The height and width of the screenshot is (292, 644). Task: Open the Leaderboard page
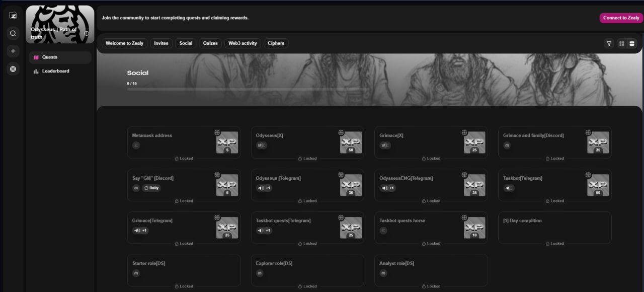point(55,71)
